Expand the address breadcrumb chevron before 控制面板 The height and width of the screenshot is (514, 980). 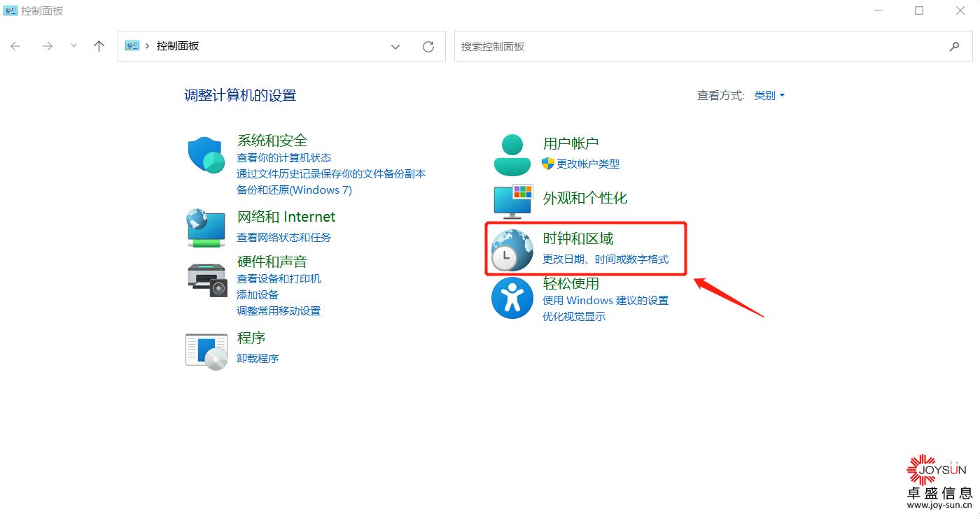148,46
